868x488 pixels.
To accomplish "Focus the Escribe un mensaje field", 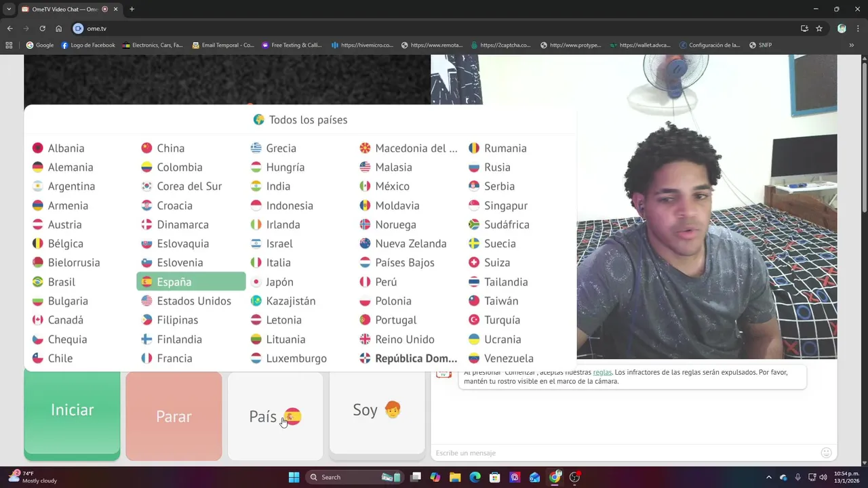I will coord(626,453).
